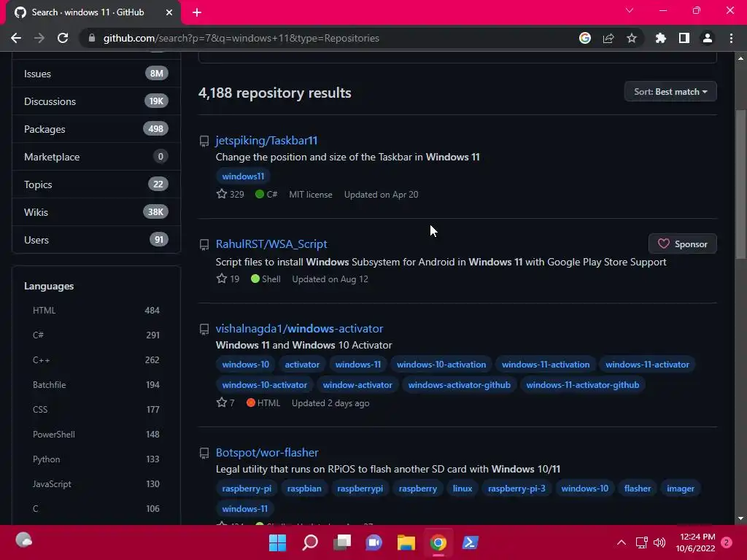
Task: Filter results by Wikis
Action: pos(96,212)
